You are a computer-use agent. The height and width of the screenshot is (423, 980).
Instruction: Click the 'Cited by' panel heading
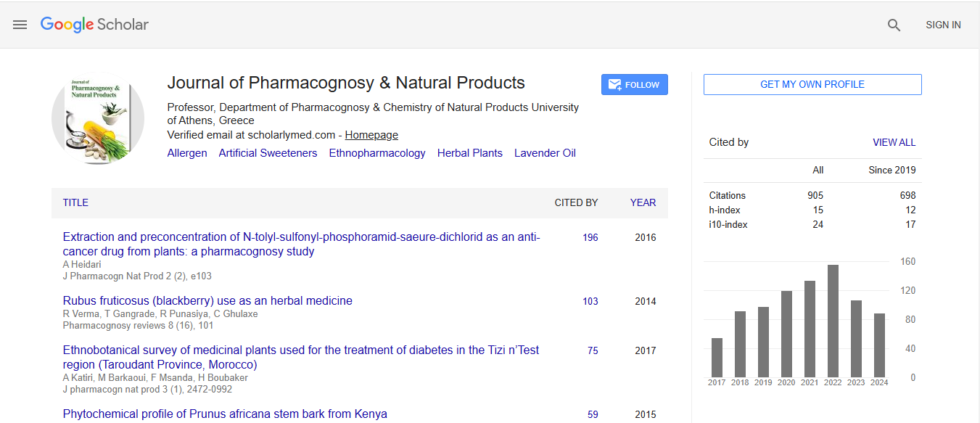(729, 142)
